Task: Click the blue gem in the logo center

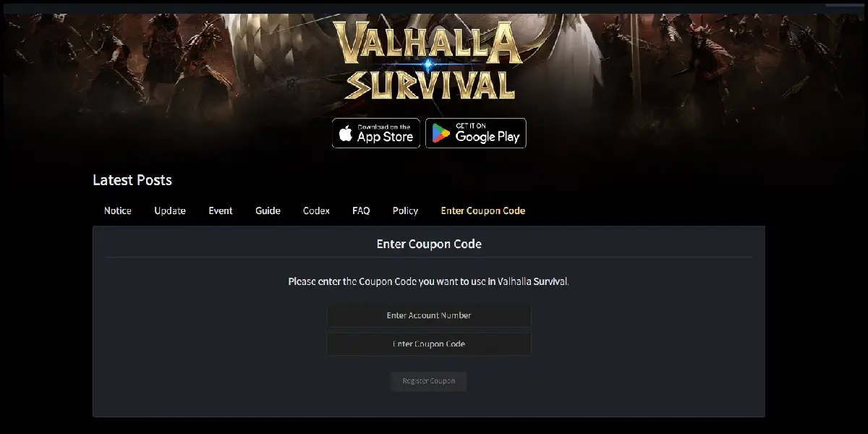Action: (428, 65)
